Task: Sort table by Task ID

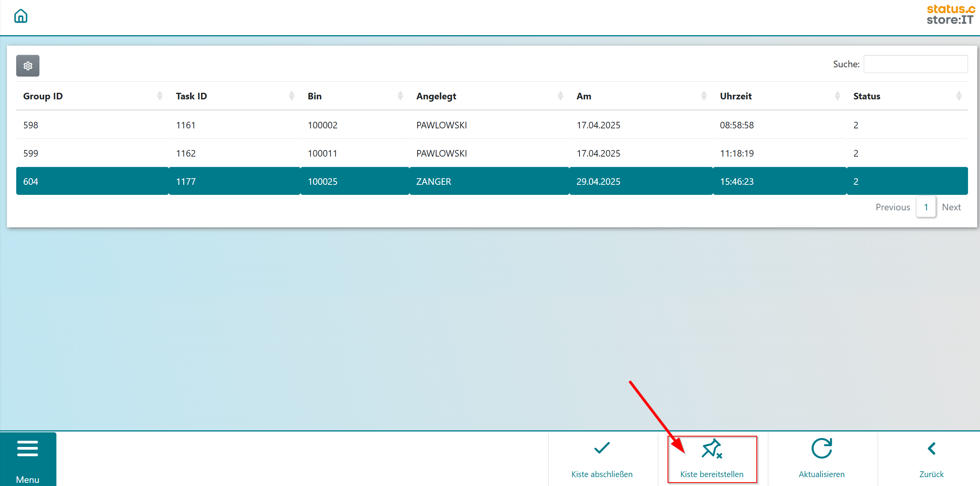Action: tap(191, 96)
